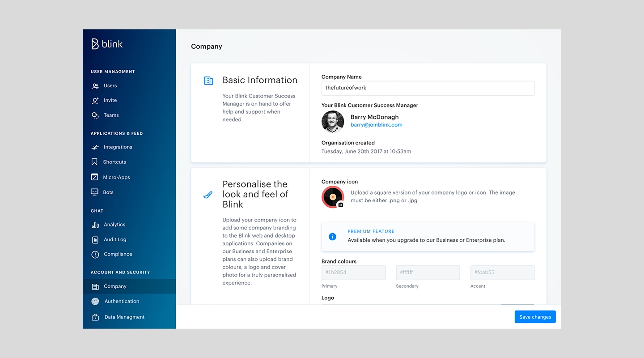
Task: Click the CHAT section header
Action: click(97, 211)
